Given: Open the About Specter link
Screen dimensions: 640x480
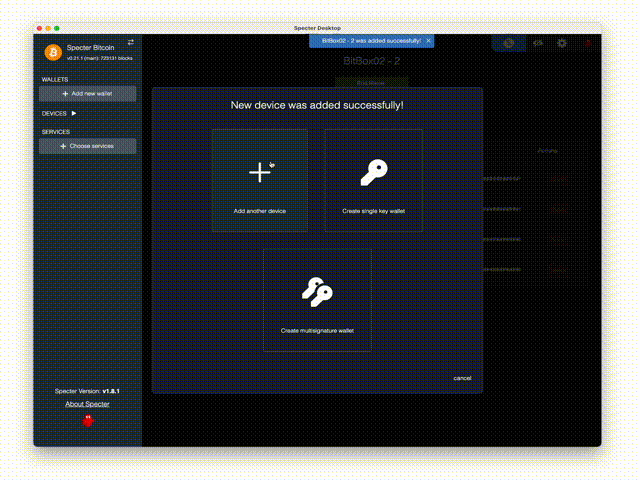Looking at the screenshot, I should click(x=87, y=404).
